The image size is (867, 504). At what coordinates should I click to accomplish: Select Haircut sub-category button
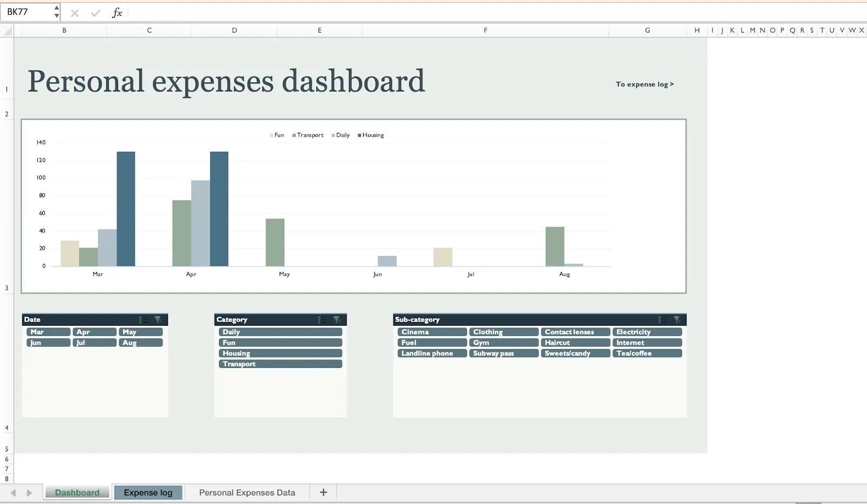tap(575, 343)
